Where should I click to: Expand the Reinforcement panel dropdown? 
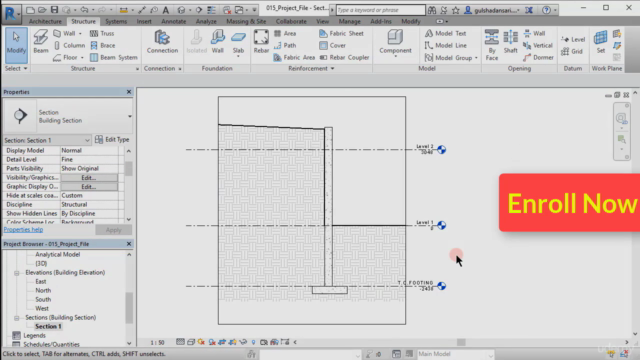(x=332, y=69)
